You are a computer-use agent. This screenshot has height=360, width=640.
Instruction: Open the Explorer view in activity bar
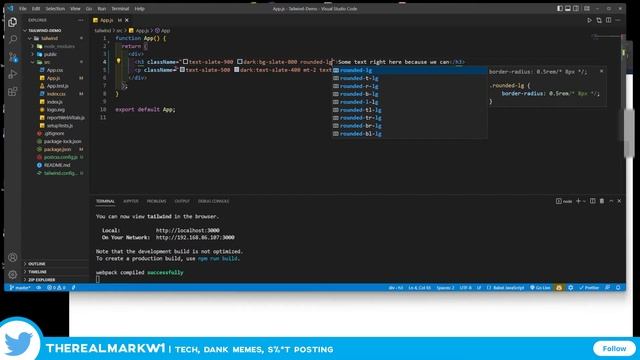point(13,22)
